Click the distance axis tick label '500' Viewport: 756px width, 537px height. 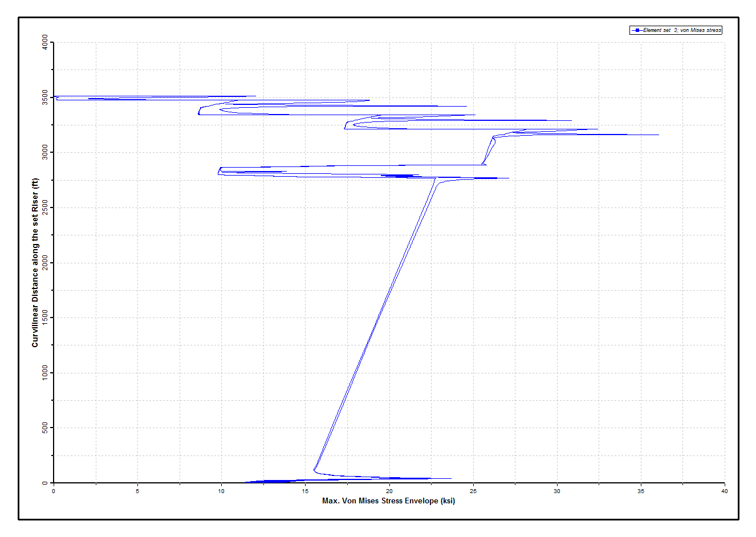click(x=45, y=428)
